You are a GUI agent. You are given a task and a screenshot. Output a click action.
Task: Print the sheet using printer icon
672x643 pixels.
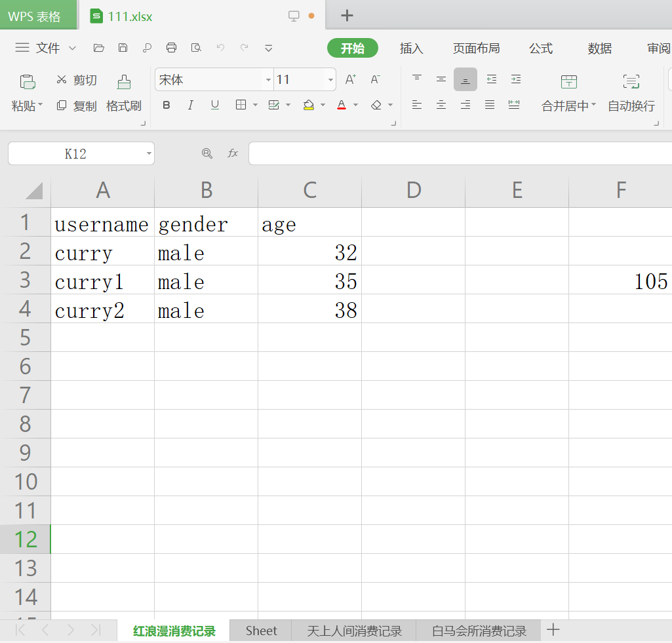(171, 48)
